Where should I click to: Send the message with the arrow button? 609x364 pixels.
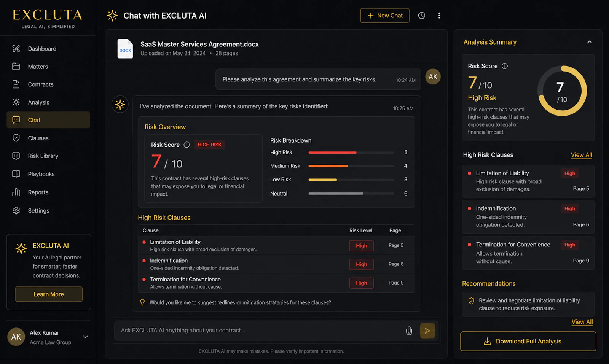(427, 331)
